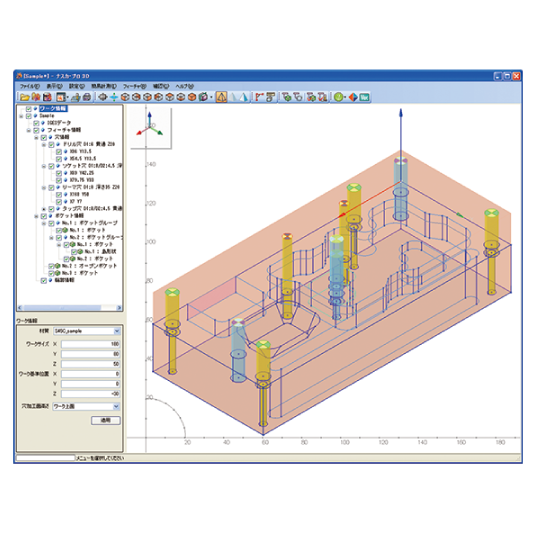
Task: Toggle checkbox of ソケット穴 row
Action: (51, 166)
